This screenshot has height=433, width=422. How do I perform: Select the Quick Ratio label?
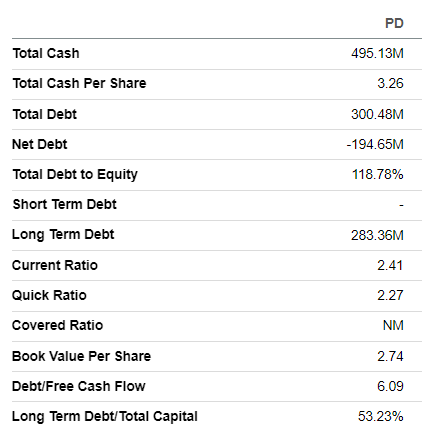49,295
